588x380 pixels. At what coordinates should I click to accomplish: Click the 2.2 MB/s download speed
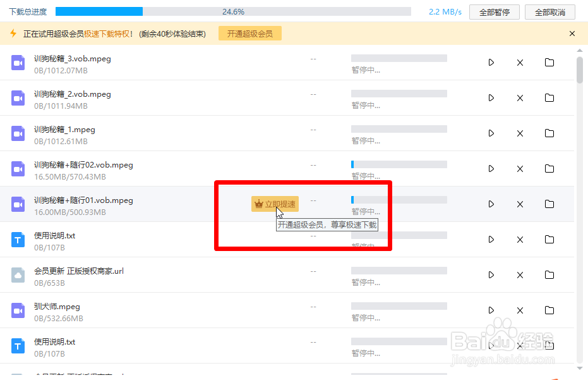tap(445, 11)
